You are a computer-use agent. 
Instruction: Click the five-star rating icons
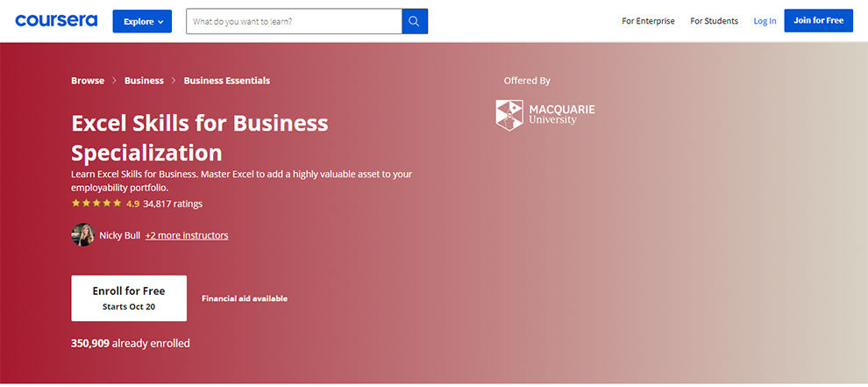point(96,204)
